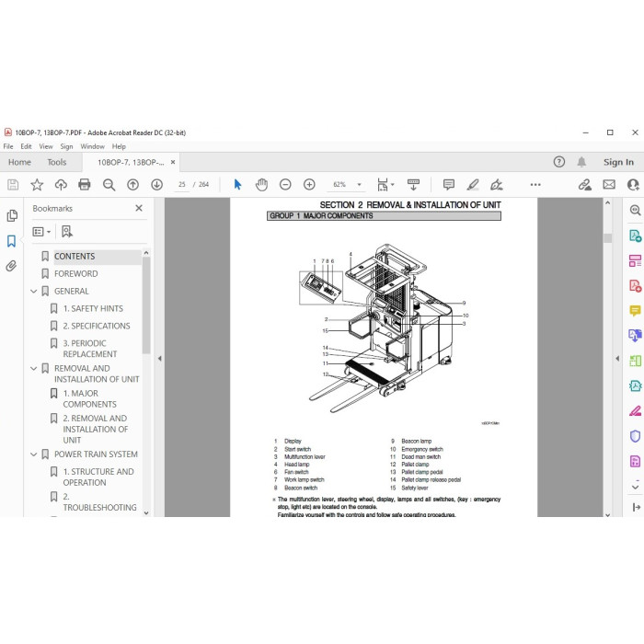The width and height of the screenshot is (644, 644).
Task: Open notifications bell
Action: 581,162
